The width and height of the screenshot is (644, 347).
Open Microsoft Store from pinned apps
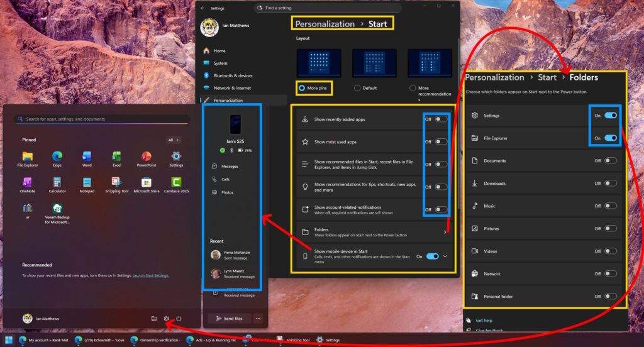[146, 185]
